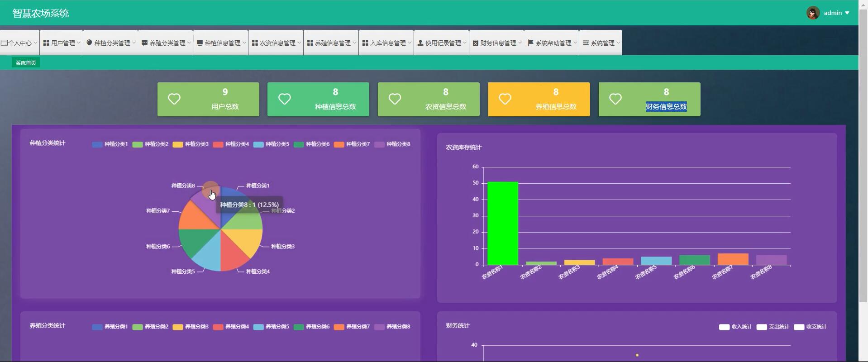868x362 pixels.
Task: Open 使用记录管理 menu
Action: click(442, 43)
